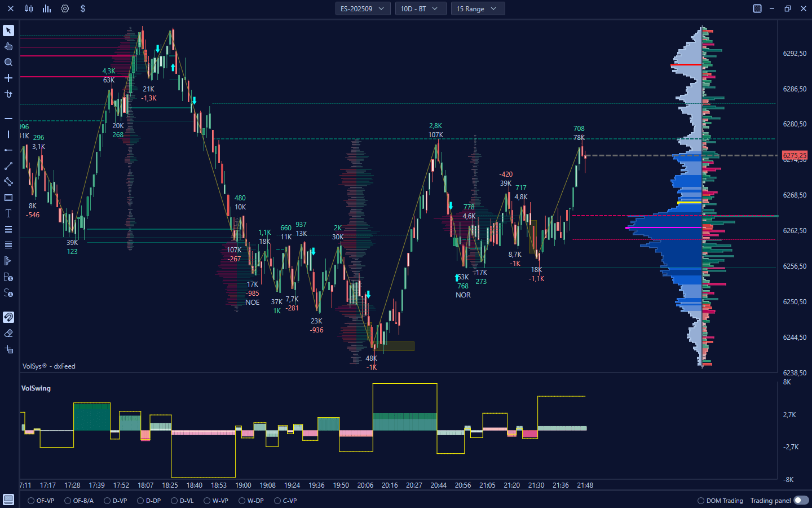Select the magnifier zoom tool

[x=8, y=62]
